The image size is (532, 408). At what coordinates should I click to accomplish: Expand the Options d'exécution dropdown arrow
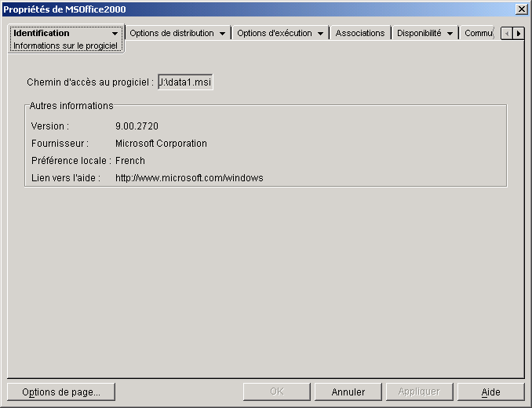[320, 34]
